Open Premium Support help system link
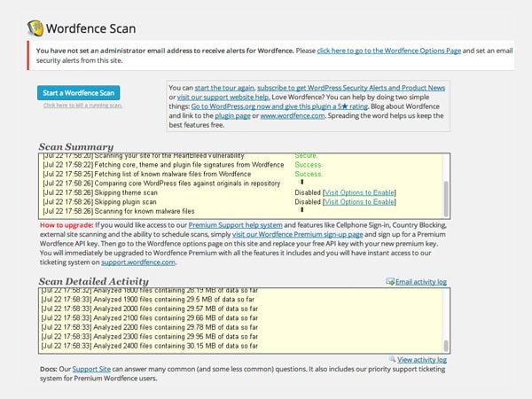The width and height of the screenshot is (532, 399). point(236,225)
